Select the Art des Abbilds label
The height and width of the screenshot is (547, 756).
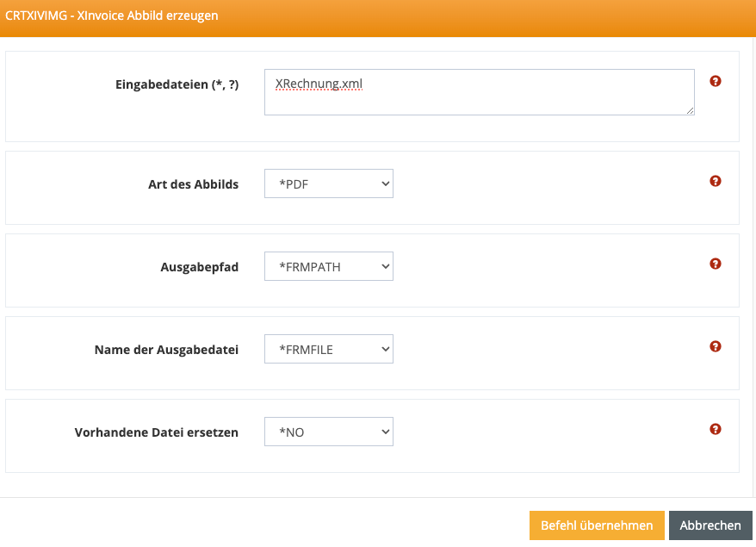[x=193, y=184]
